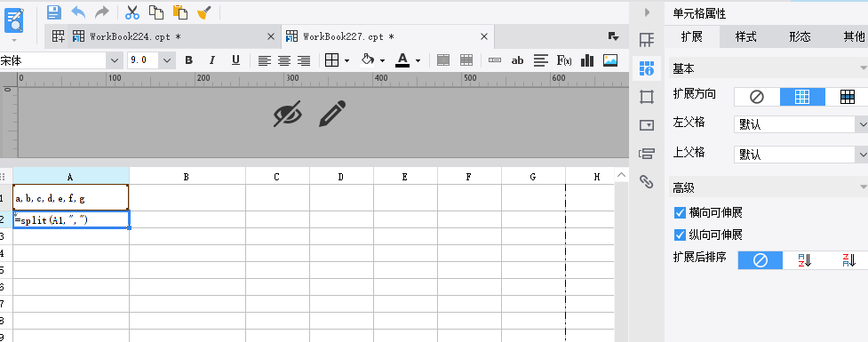Set 扩展方向 to vertical expansion
The image size is (868, 342).
(x=802, y=97)
